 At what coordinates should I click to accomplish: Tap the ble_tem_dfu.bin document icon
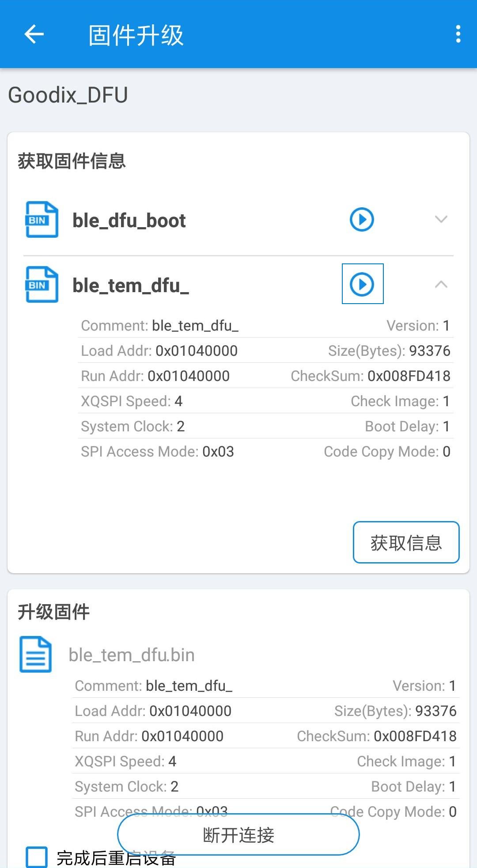tap(36, 655)
